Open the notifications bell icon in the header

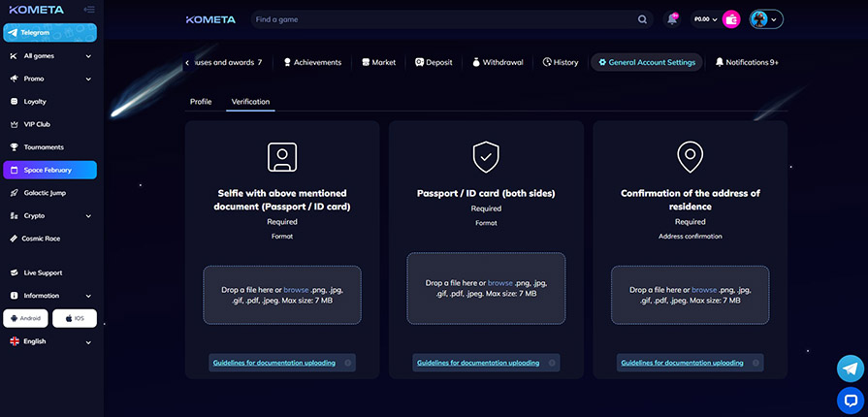(672, 19)
